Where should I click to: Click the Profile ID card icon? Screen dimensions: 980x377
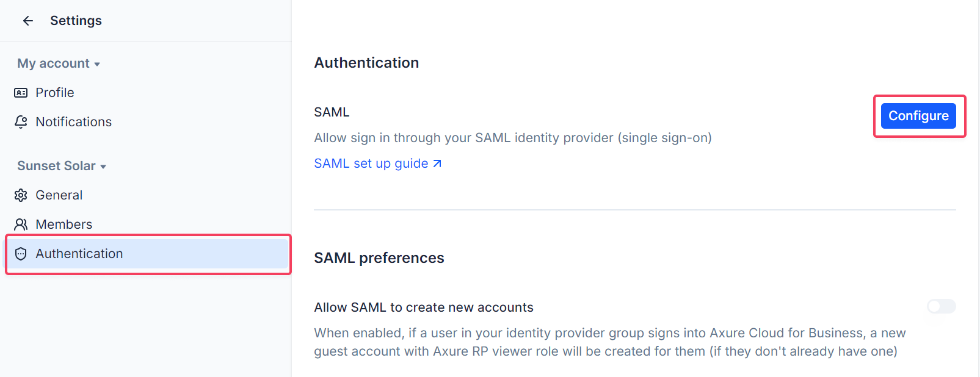coord(21,93)
